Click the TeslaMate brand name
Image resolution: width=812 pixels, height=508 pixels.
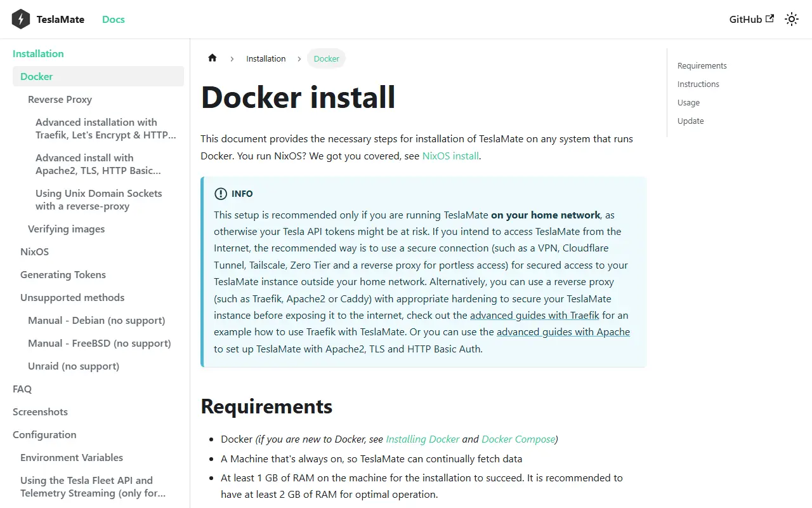point(60,19)
